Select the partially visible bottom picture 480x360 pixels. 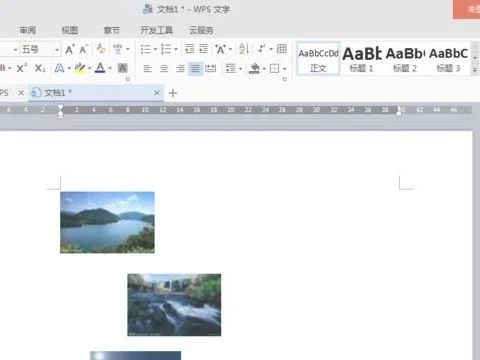(x=136, y=355)
